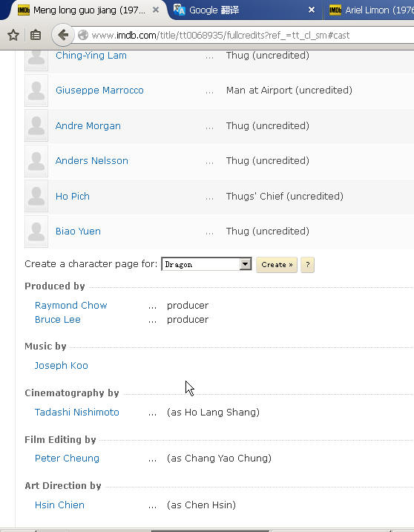The height and width of the screenshot is (532, 414).
Task: Click the URL address bar
Action: pos(244,36)
